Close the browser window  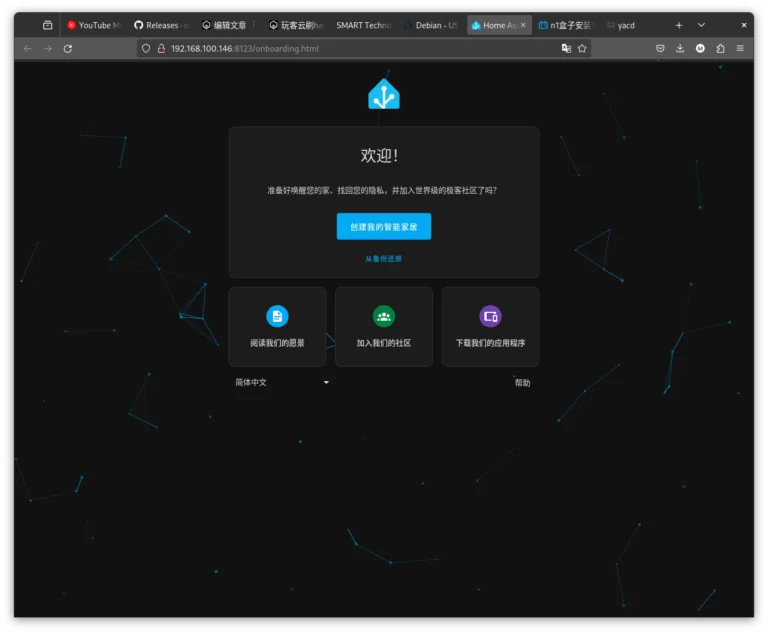744,25
